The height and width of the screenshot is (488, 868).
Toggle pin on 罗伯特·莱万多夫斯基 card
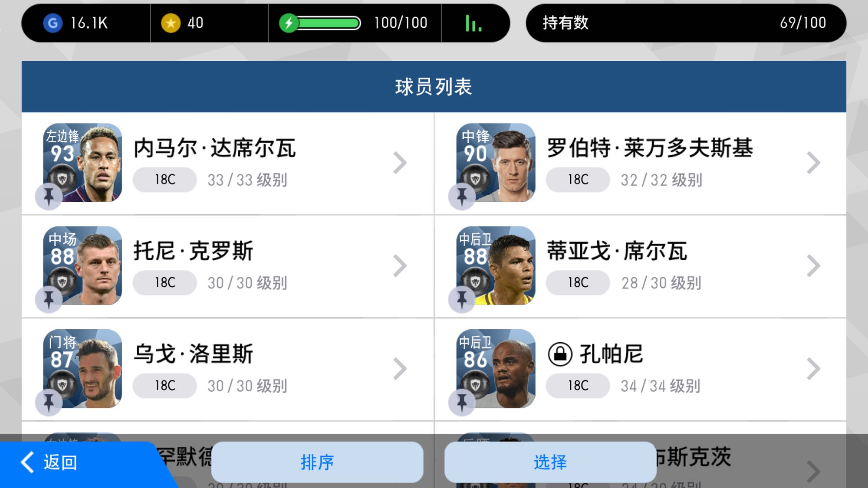pyautogui.click(x=462, y=197)
